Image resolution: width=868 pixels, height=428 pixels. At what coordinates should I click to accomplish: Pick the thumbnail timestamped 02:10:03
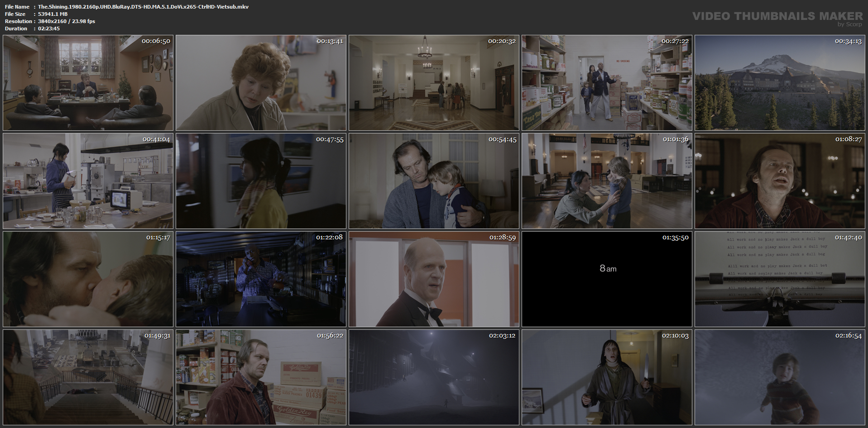(607, 377)
